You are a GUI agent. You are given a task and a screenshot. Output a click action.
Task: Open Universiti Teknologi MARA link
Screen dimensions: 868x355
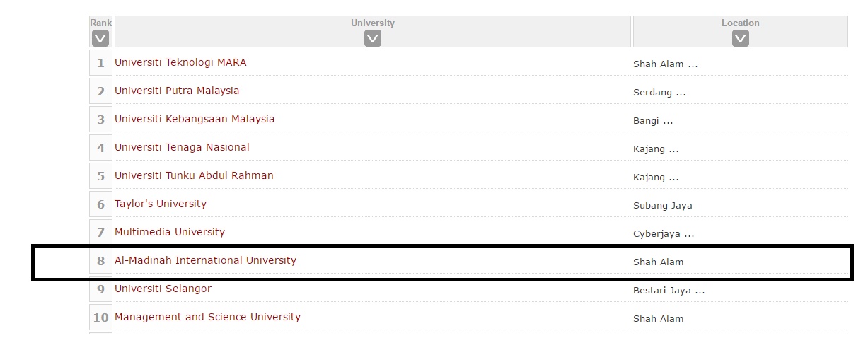click(x=180, y=62)
